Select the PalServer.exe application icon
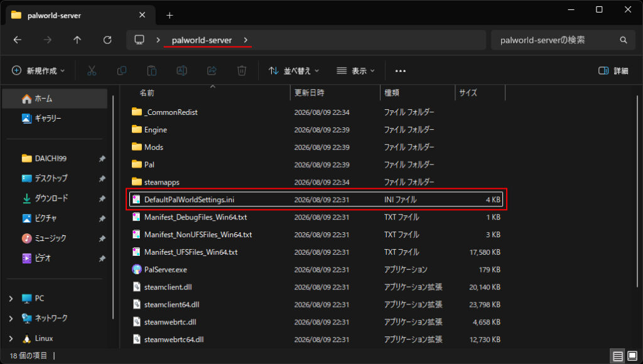Viewport: 643px width, 364px height. click(136, 269)
